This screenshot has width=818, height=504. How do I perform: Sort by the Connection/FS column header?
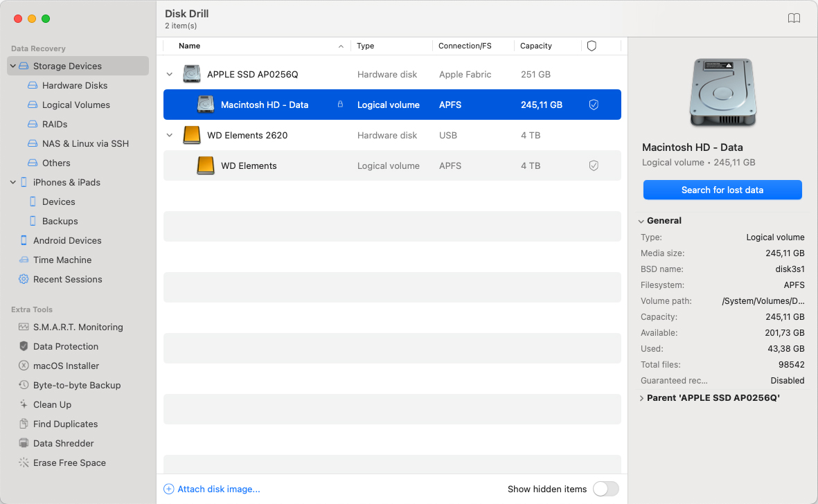pos(465,46)
